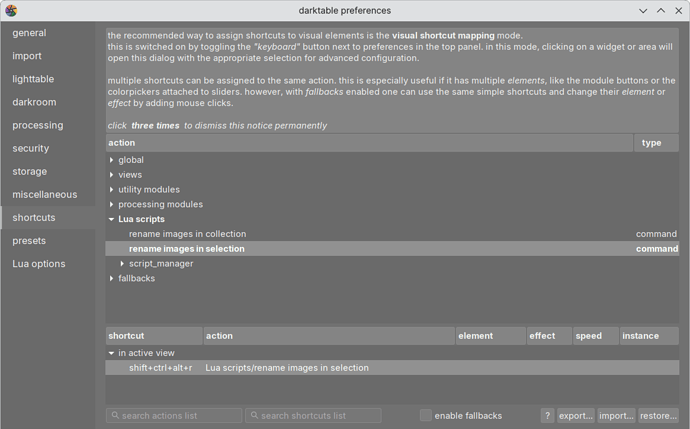
Task: Open the darkroom preferences tab
Action: tap(34, 102)
